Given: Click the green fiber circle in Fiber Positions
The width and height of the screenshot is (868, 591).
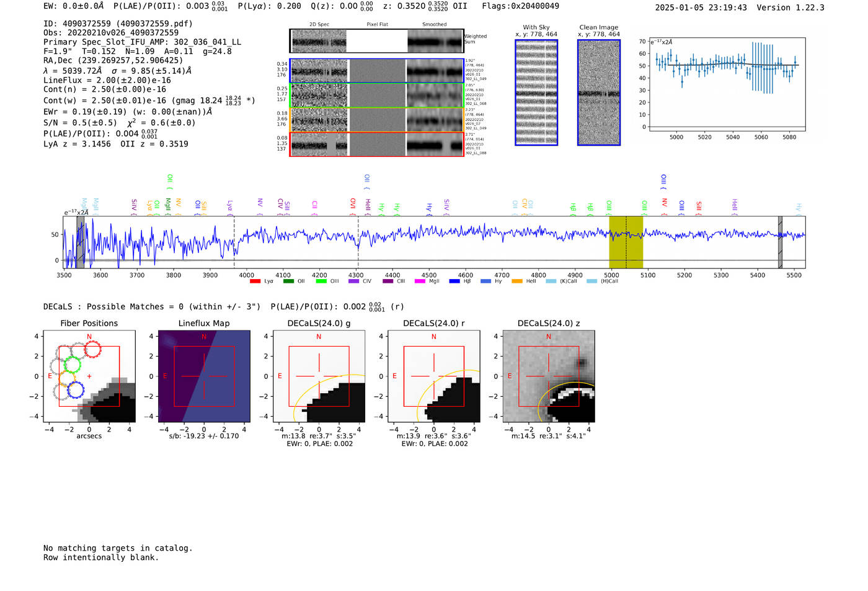Looking at the screenshot, I should tap(73, 365).
